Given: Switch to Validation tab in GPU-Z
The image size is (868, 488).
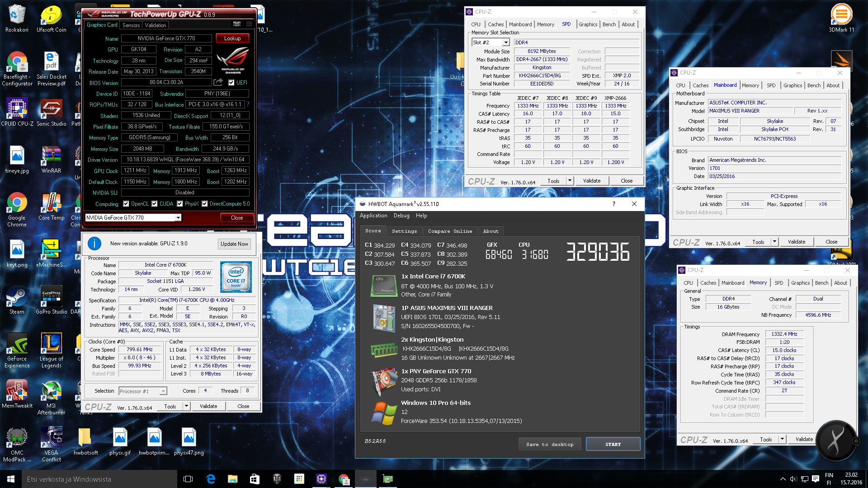Looking at the screenshot, I should [x=156, y=25].
